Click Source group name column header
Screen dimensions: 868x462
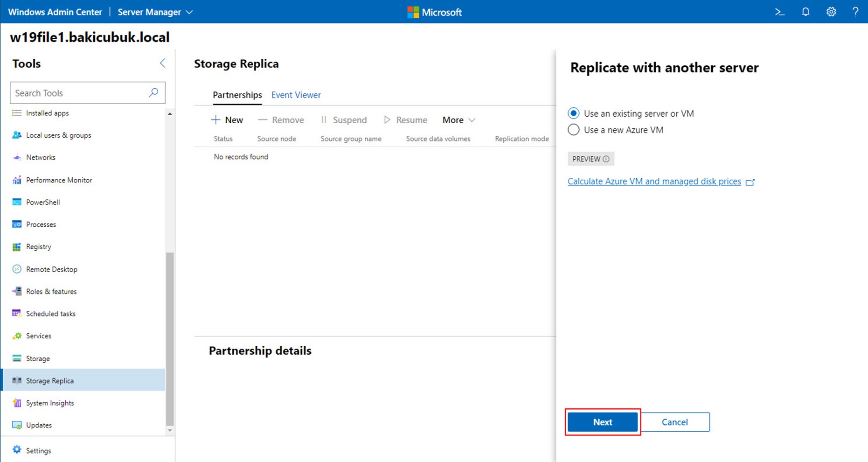[351, 139]
